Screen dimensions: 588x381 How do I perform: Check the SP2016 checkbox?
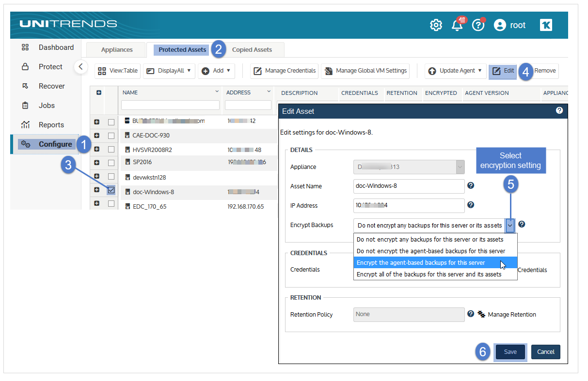[x=111, y=163]
